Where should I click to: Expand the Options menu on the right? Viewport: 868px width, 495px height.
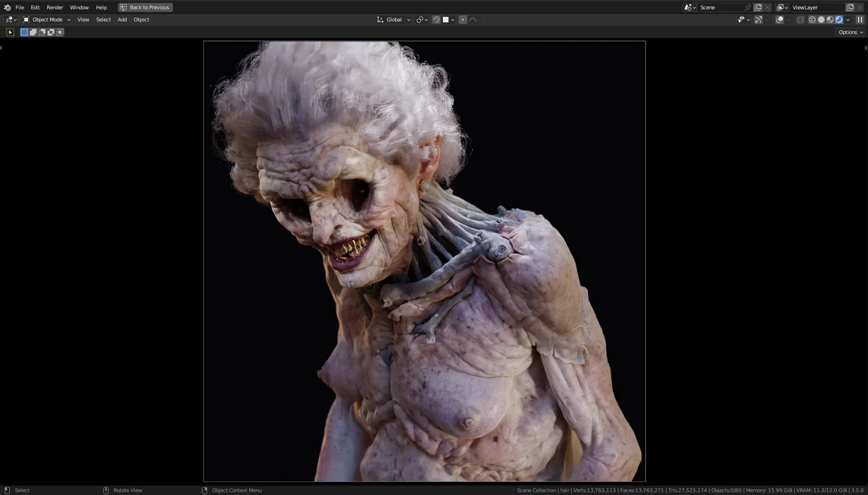(849, 32)
